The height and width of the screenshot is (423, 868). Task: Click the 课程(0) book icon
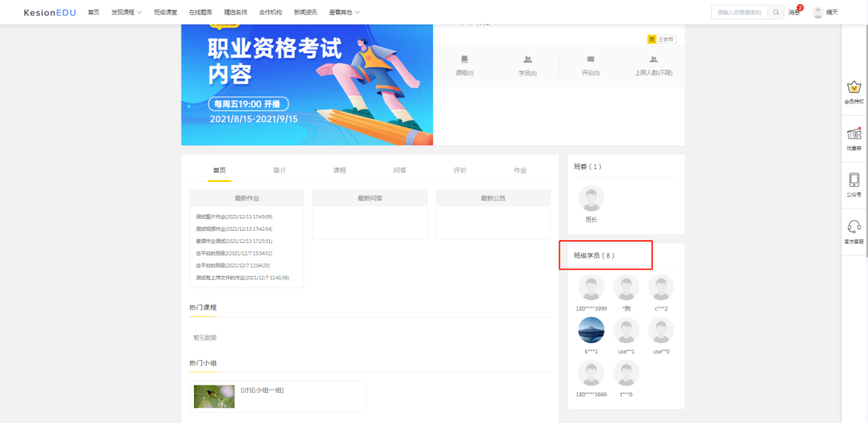pyautogui.click(x=464, y=60)
